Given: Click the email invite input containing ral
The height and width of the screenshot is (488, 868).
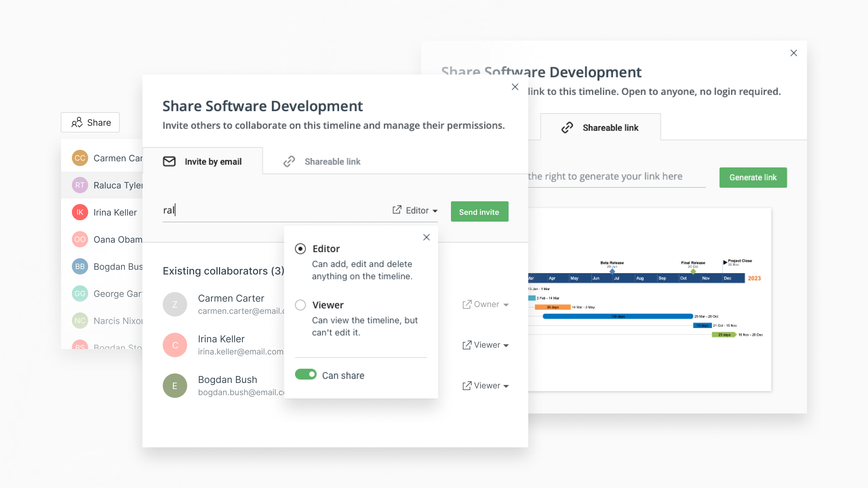Looking at the screenshot, I should [x=237, y=210].
